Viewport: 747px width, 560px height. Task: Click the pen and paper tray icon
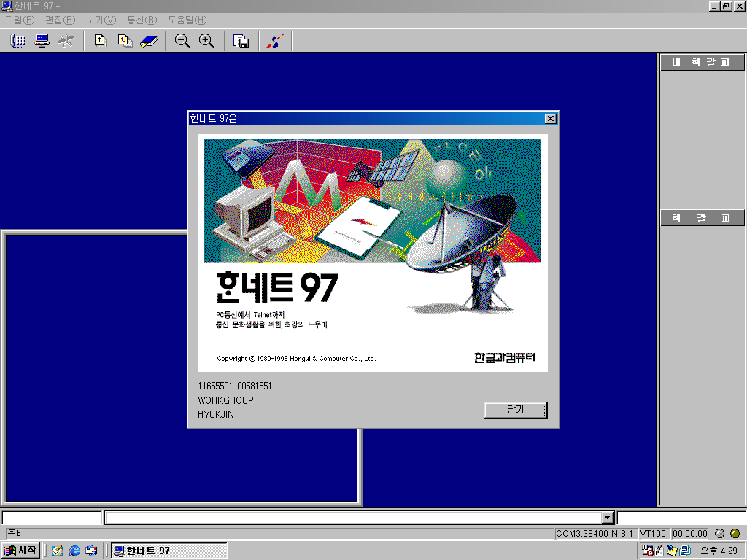659,551
